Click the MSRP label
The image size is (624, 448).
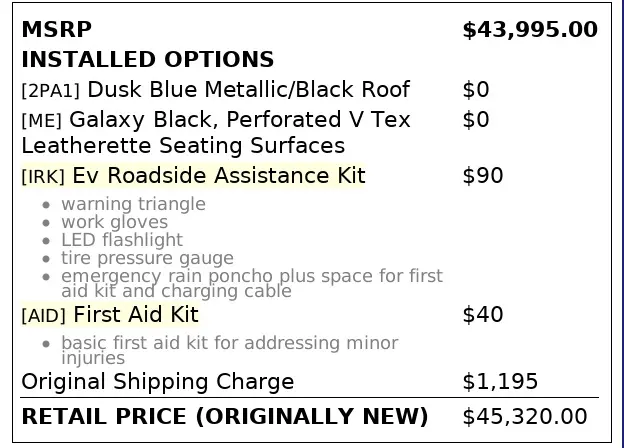[49, 30]
